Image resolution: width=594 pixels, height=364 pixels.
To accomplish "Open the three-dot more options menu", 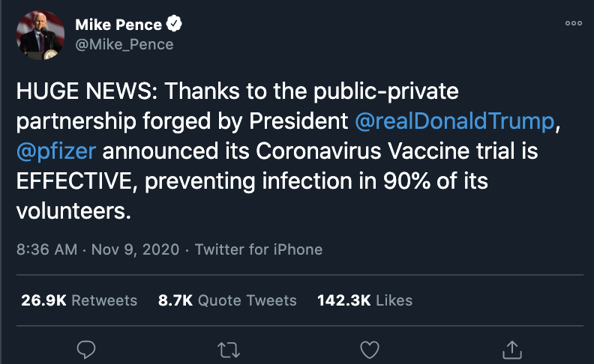I will (x=574, y=23).
